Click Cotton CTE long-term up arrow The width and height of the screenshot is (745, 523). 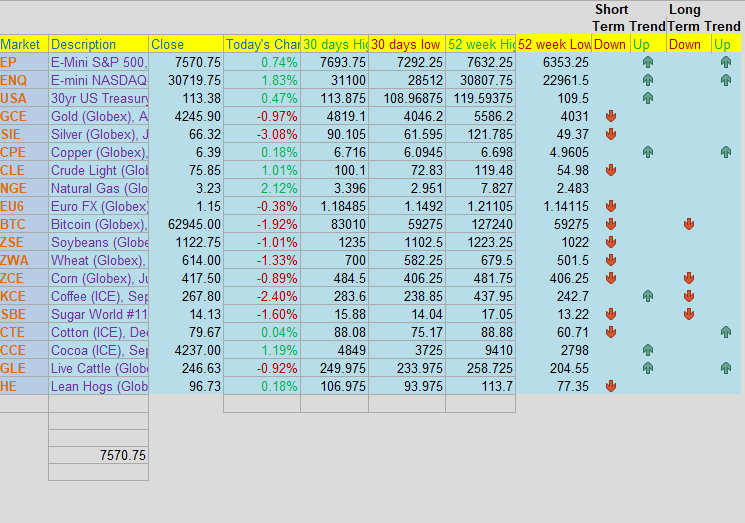[x=726, y=332]
